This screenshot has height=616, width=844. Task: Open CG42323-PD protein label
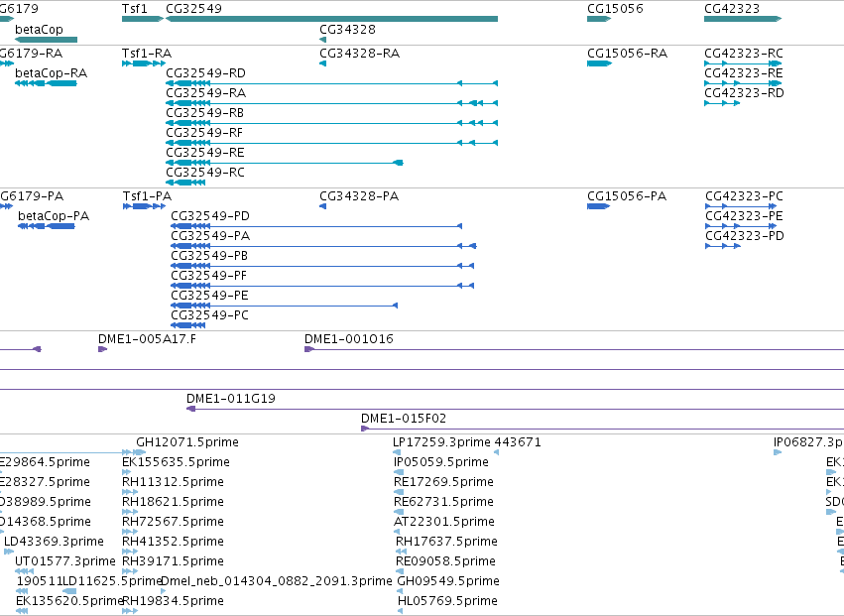tap(745, 236)
